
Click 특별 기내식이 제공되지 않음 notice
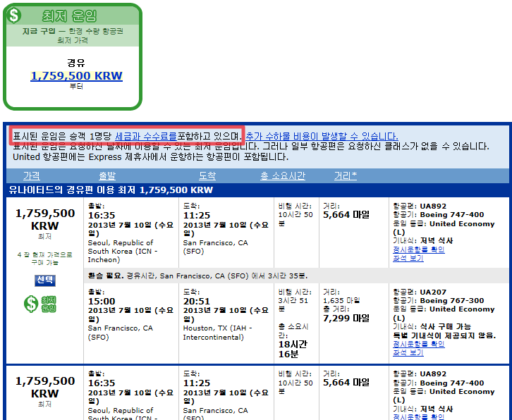[x=444, y=335]
